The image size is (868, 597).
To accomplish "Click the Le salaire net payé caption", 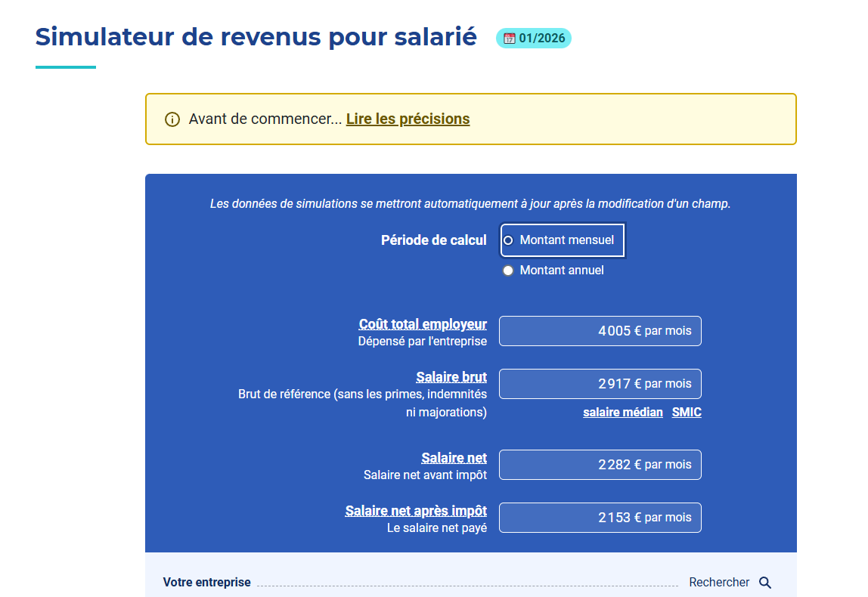I will click(437, 528).
